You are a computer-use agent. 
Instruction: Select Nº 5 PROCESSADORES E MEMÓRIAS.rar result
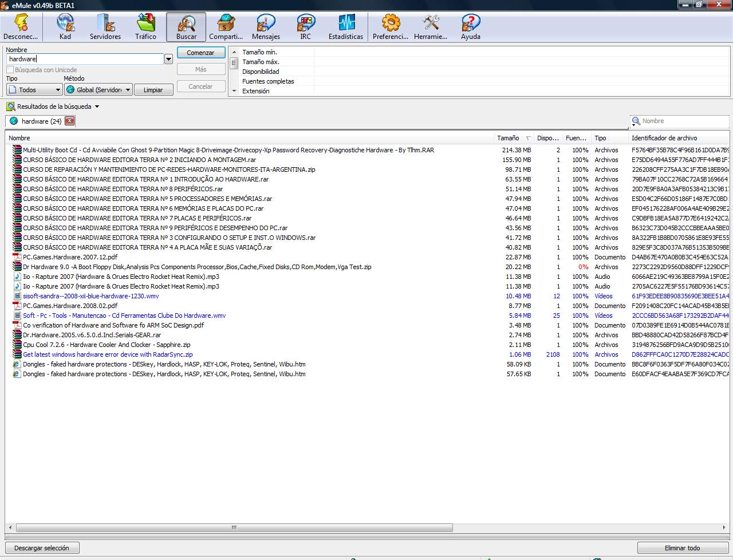368,199
